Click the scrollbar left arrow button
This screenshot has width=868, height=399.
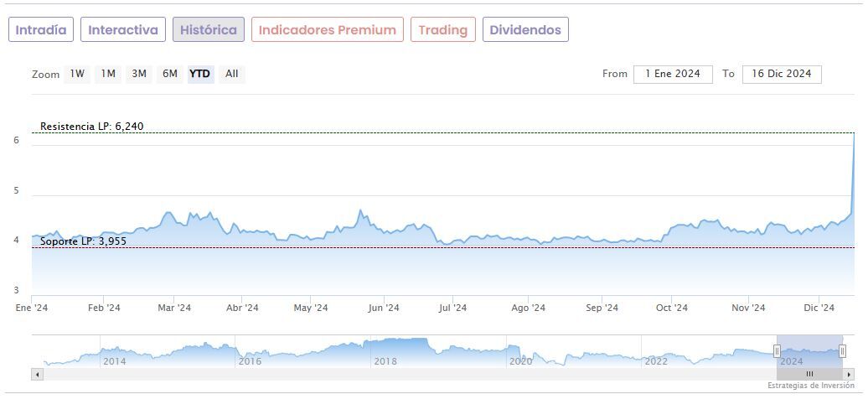coord(37,374)
